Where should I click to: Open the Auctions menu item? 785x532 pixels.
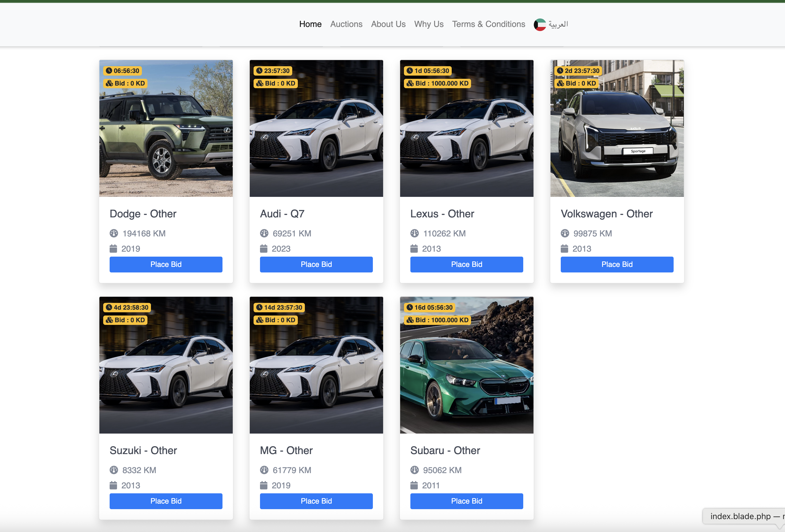pyautogui.click(x=346, y=24)
